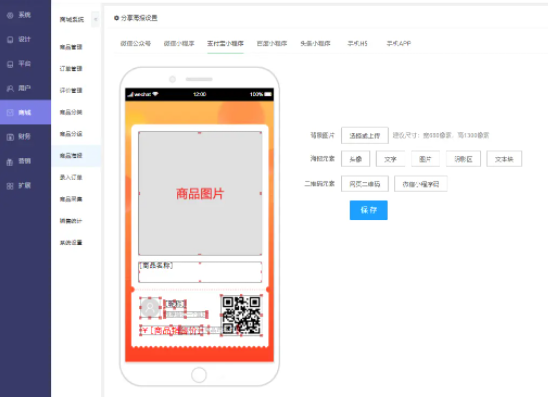Open 录入订单 in the submenu
Image resolution: width=548 pixels, height=397 pixels.
(x=71, y=177)
